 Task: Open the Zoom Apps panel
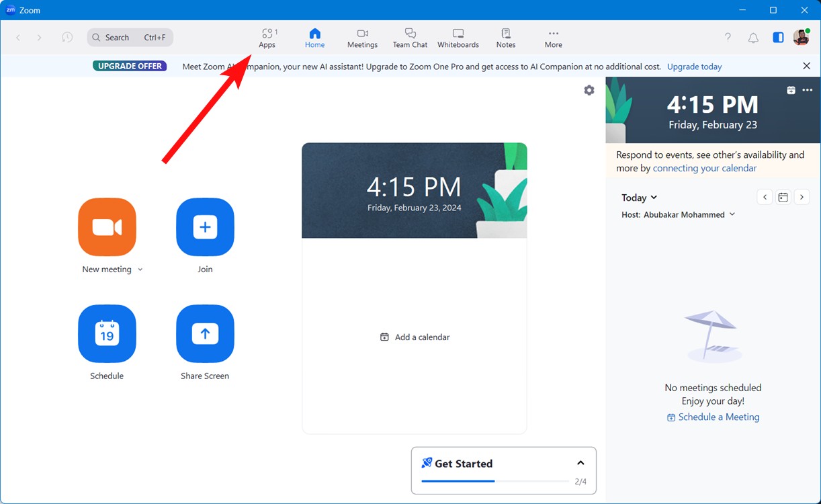point(268,37)
